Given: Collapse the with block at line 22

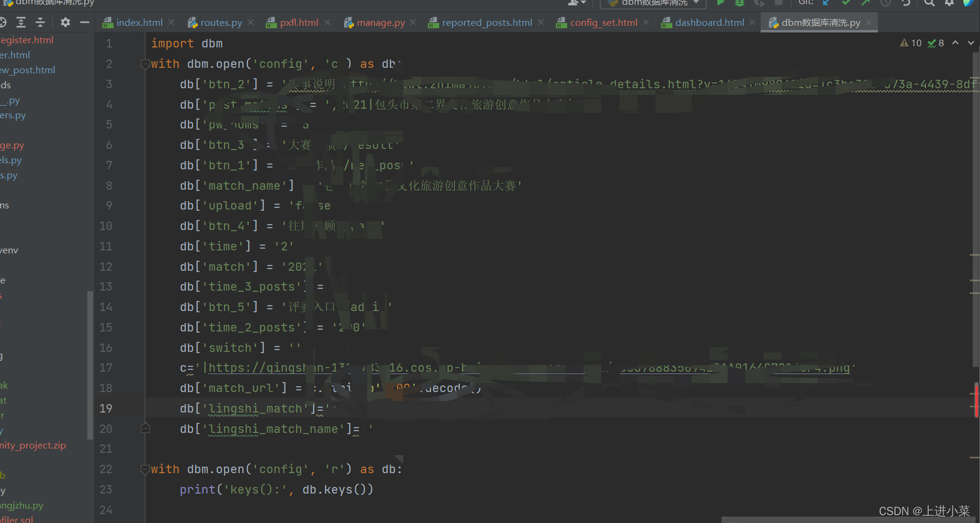Looking at the screenshot, I should (145, 469).
